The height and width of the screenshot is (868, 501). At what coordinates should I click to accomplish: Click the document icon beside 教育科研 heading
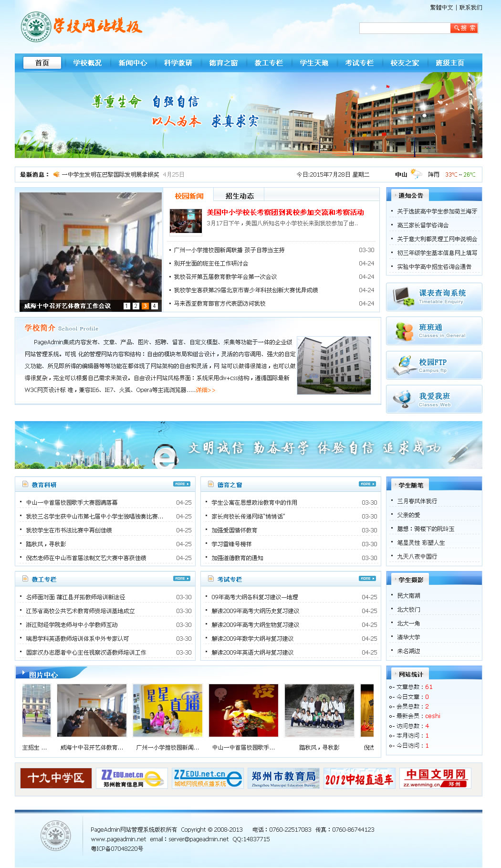pyautogui.click(x=25, y=484)
